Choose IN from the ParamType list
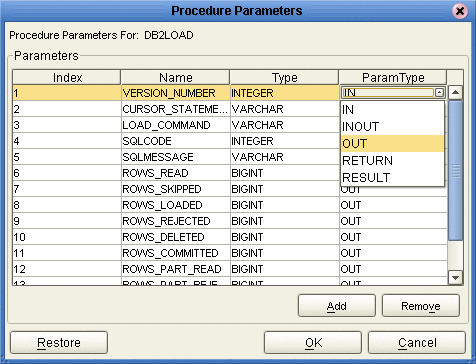The width and height of the screenshot is (476, 364). click(392, 110)
